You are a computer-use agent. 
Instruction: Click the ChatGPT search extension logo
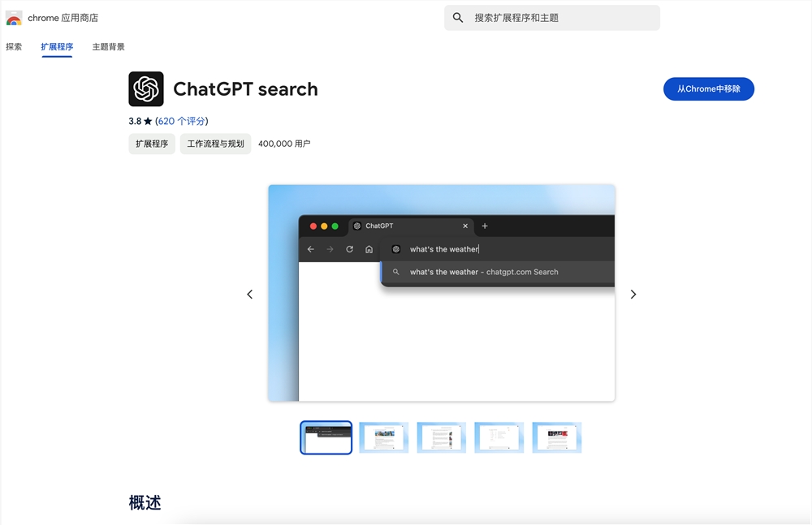[146, 89]
